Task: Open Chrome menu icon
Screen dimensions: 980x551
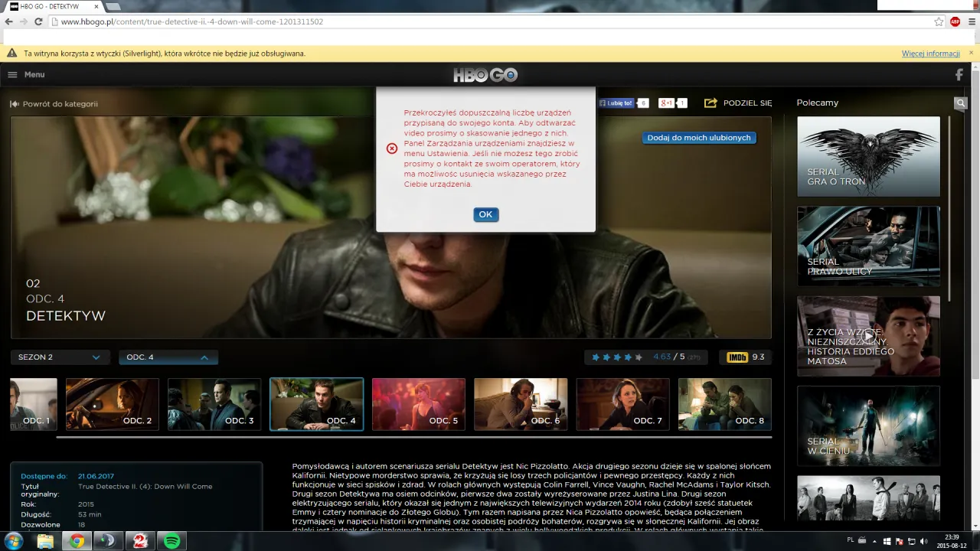Action: pos(972,21)
